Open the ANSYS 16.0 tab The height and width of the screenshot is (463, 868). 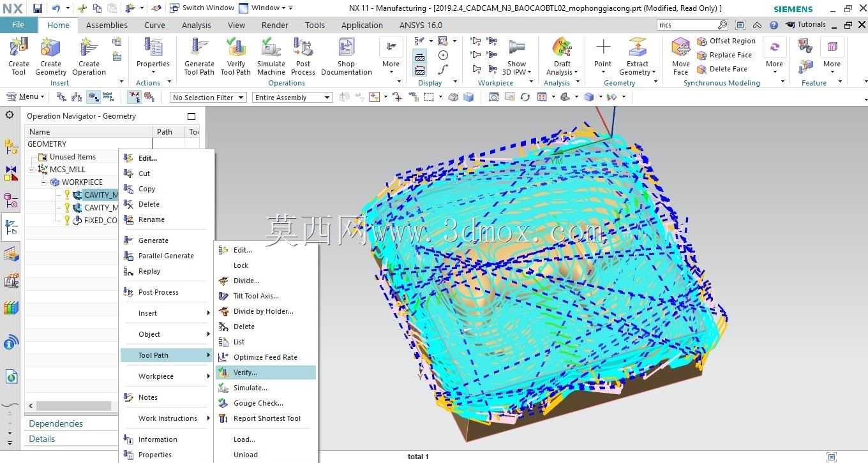point(421,25)
